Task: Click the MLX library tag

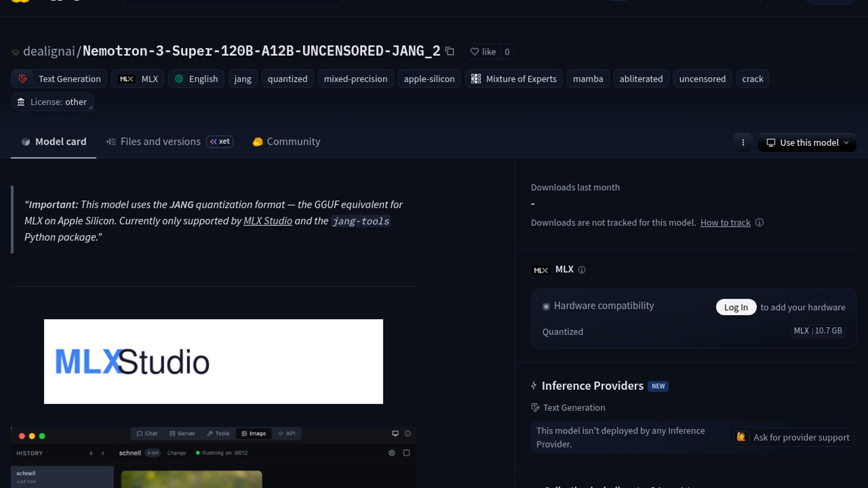Action: [x=138, y=79]
